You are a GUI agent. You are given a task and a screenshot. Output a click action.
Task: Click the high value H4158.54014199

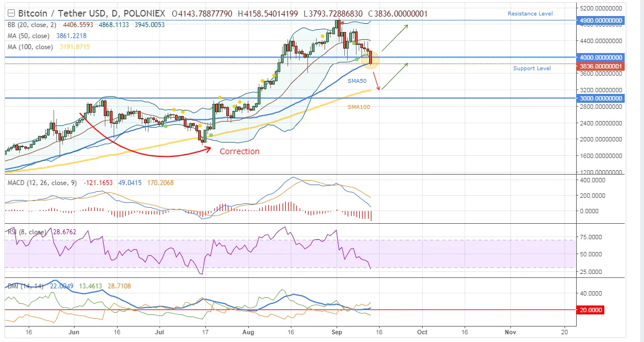point(268,14)
